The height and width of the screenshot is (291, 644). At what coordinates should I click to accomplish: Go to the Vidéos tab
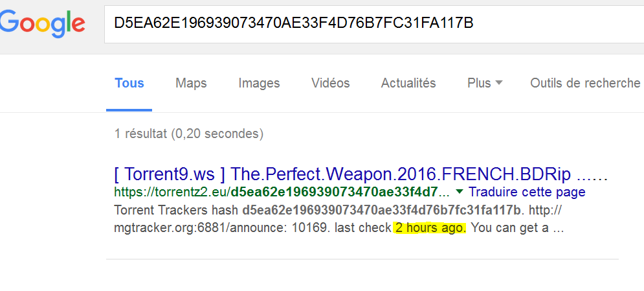pyautogui.click(x=330, y=83)
